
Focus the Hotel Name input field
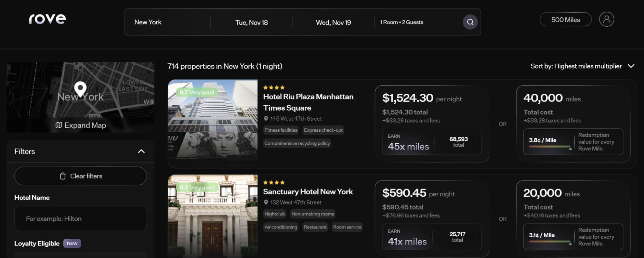(81, 218)
